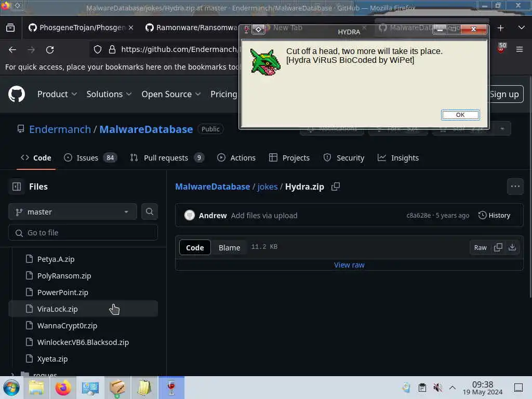Screen dimensions: 532x399
Task: Open the Endermanch profile link
Action: pyautogui.click(x=60, y=129)
